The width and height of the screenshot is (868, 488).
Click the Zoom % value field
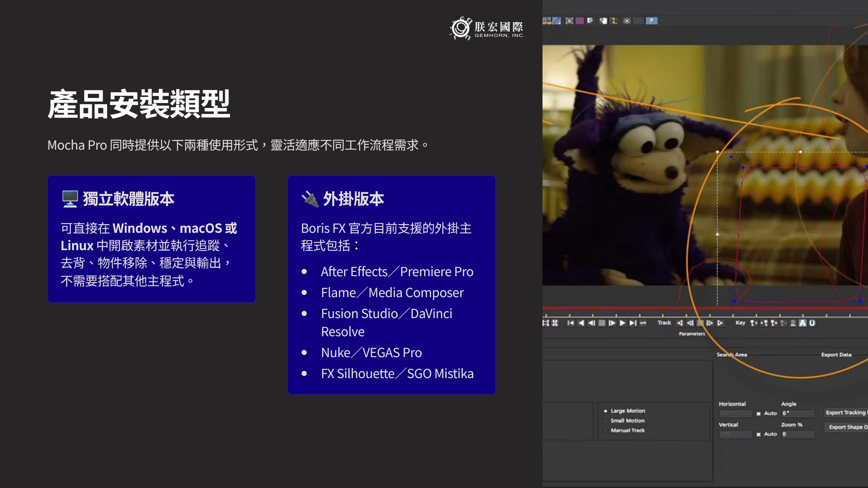798,434
